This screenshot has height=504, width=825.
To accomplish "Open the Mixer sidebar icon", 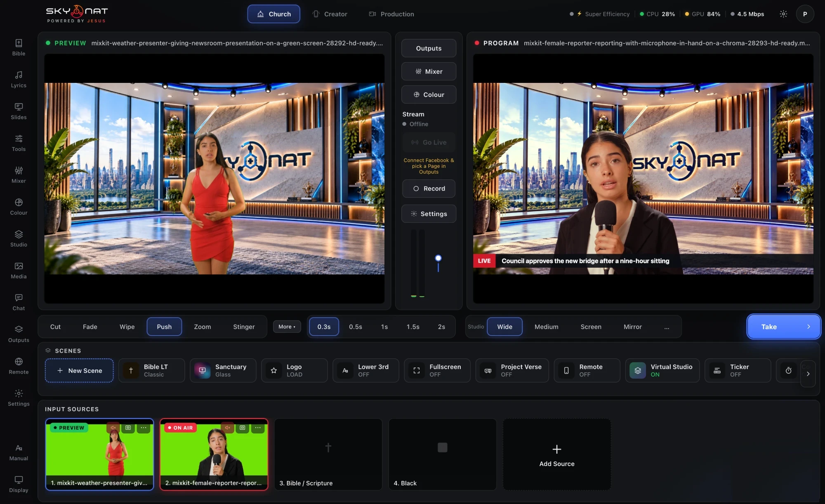I will tap(19, 174).
